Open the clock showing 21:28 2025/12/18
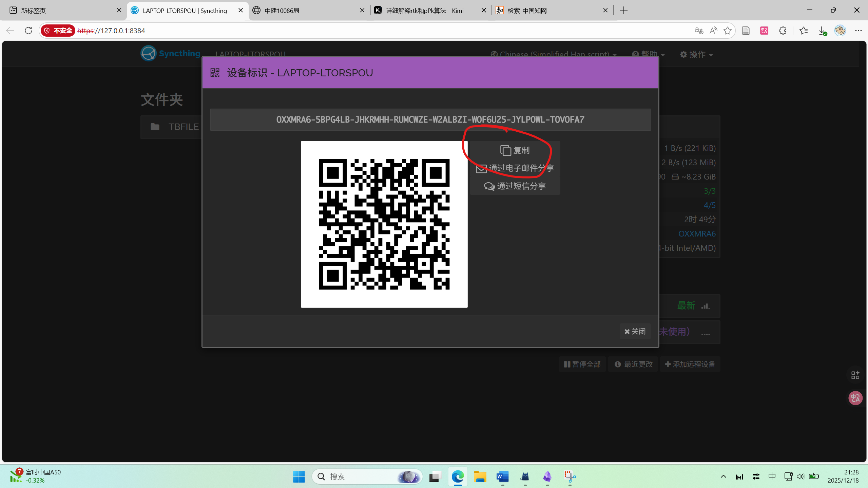This screenshot has height=488, width=868. [x=843, y=476]
